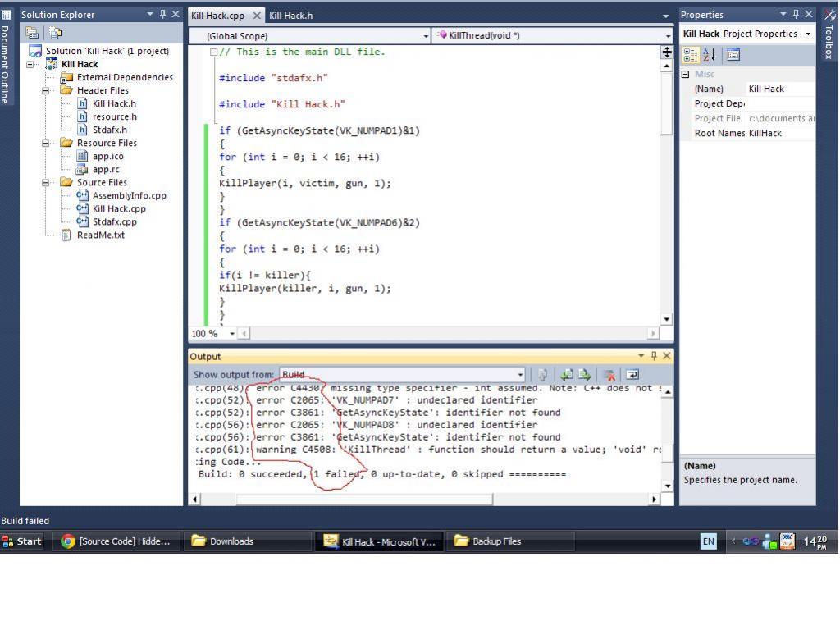The width and height of the screenshot is (840, 630).
Task: Open the Downloads folder from taskbar
Action: click(x=246, y=541)
